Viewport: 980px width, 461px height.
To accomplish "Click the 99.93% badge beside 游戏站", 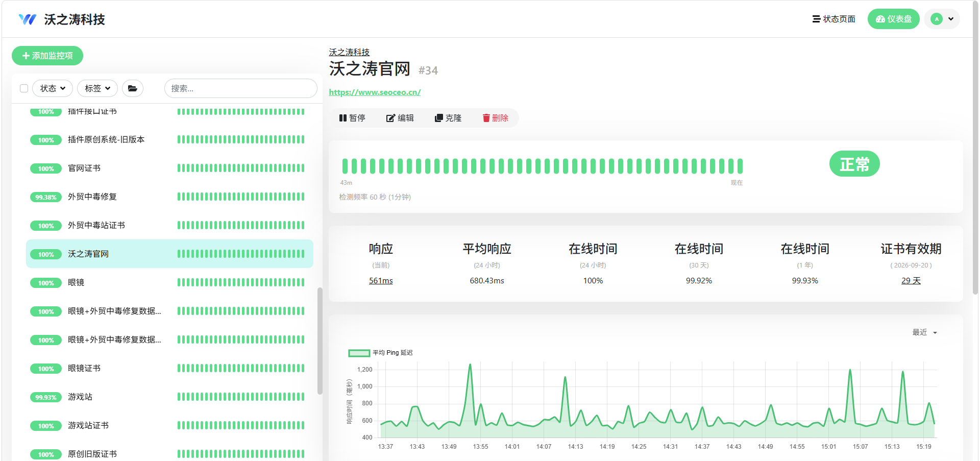I will tap(46, 397).
